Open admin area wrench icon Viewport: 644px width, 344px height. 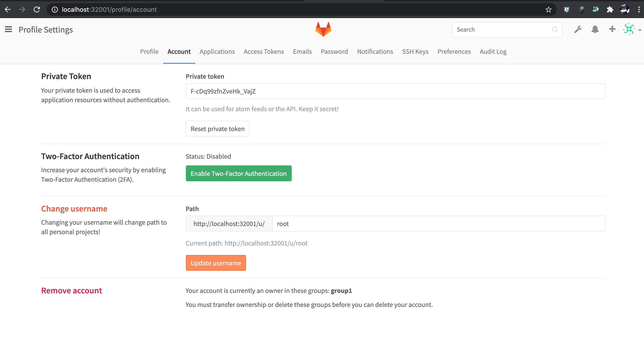pos(578,29)
